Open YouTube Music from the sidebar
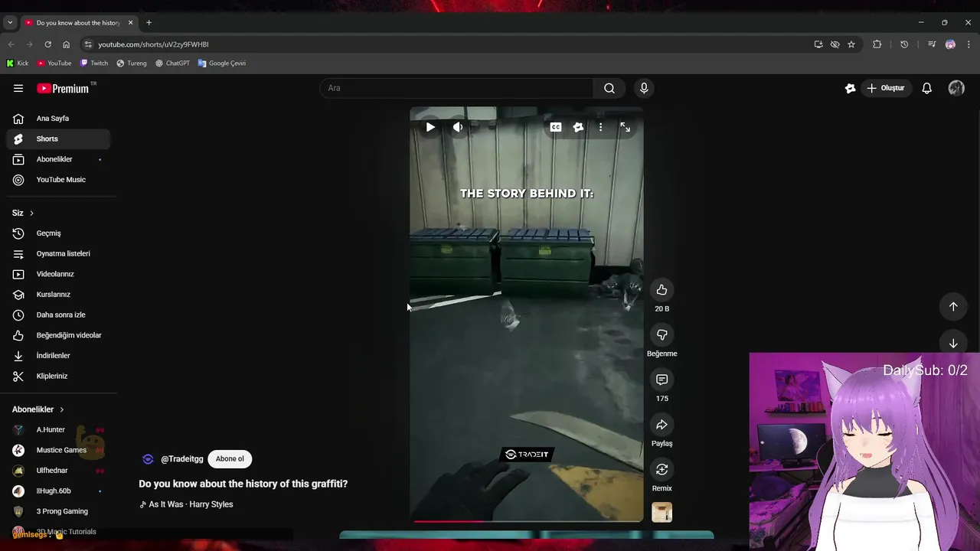Viewport: 980px width, 551px height. point(58,180)
